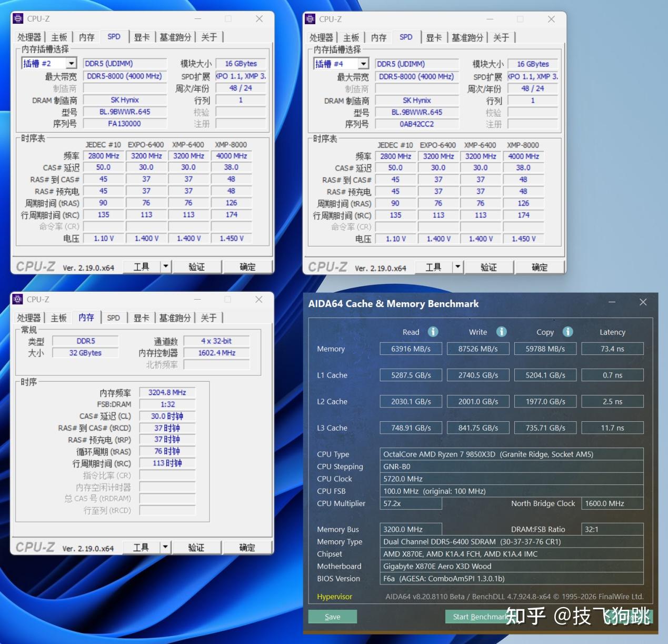Click 内存控制器 value 1602.4 MHz
This screenshot has width=668, height=644.
pyautogui.click(x=216, y=353)
